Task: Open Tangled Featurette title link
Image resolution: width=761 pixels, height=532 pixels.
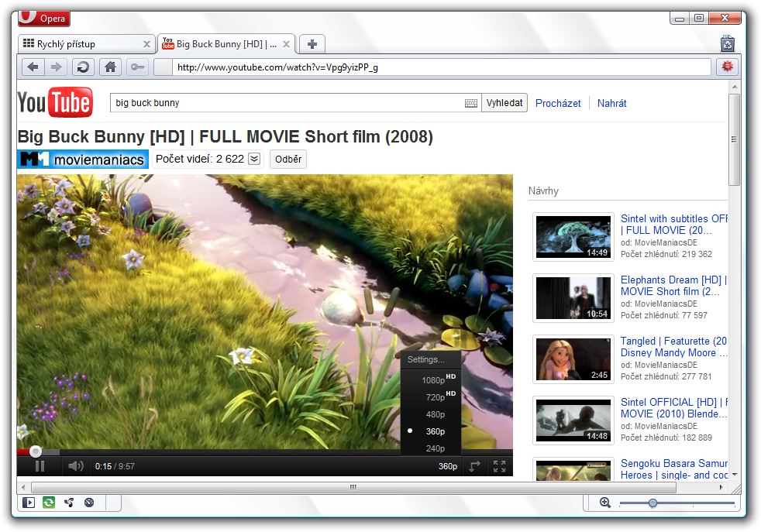Action: click(674, 347)
